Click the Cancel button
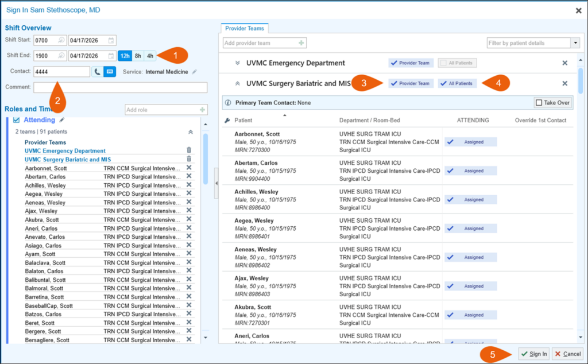This screenshot has height=364, width=588. 567,354
